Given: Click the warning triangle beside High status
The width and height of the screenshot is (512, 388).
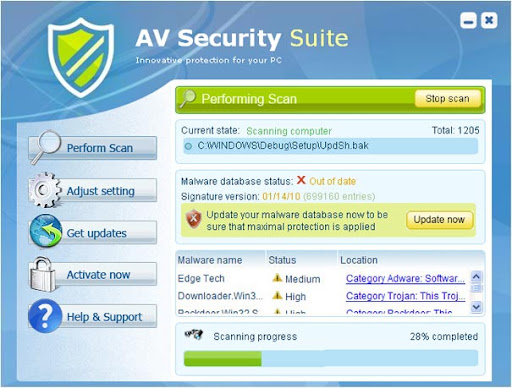Looking at the screenshot, I should click(277, 295).
